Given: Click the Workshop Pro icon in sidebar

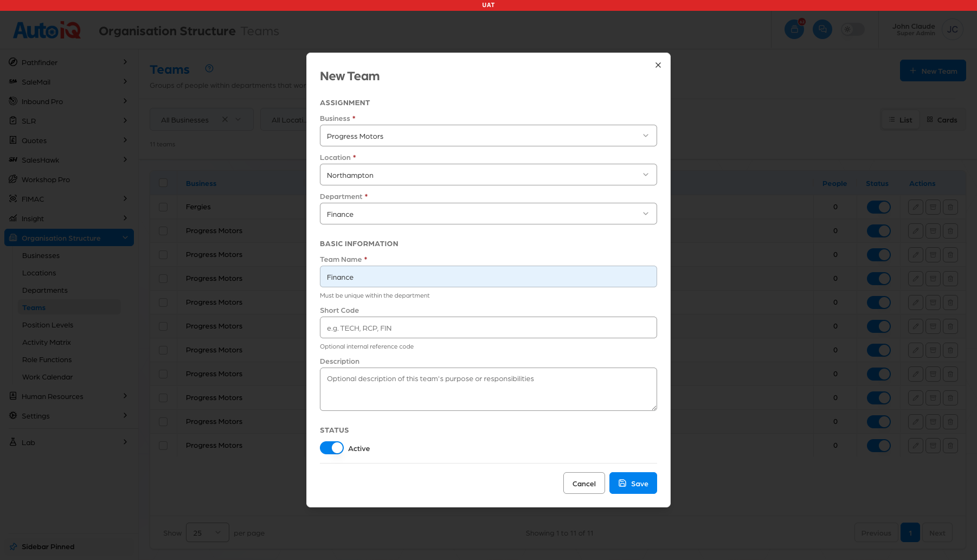Looking at the screenshot, I should [13, 179].
